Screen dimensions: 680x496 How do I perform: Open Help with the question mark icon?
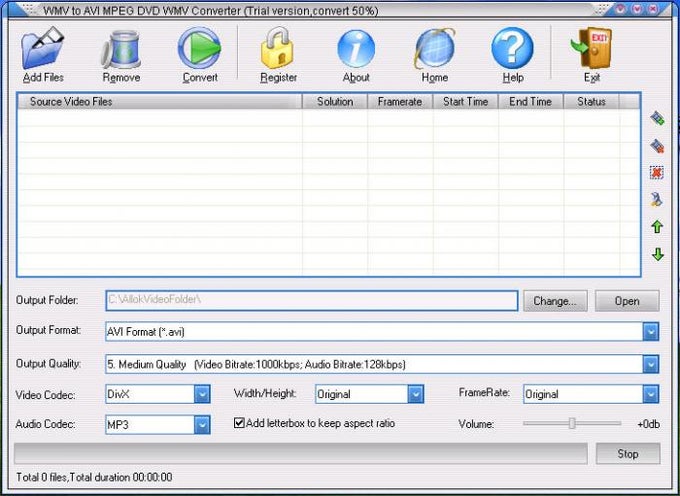[513, 48]
